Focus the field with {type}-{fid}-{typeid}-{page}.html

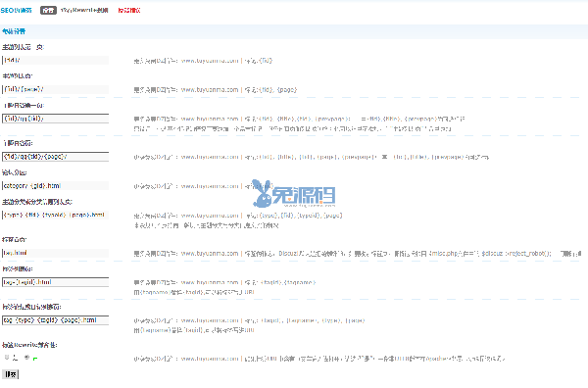(x=56, y=215)
